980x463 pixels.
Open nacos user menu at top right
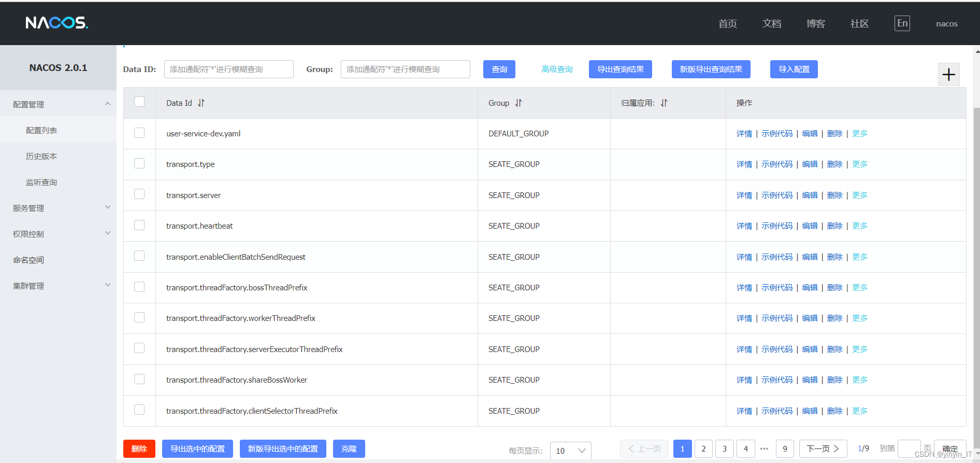947,24
